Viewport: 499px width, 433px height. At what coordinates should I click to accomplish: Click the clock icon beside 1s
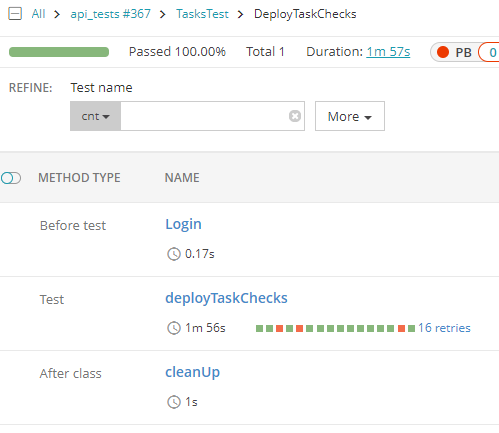tap(174, 402)
